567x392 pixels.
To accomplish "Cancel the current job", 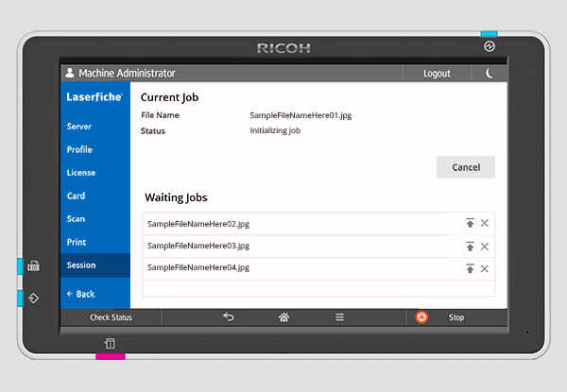I will click(466, 167).
